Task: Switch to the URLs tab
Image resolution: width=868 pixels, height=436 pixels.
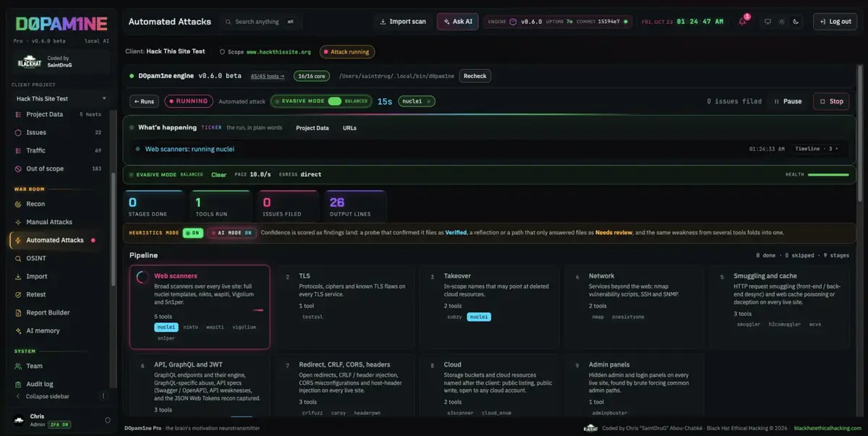Action: (349, 128)
